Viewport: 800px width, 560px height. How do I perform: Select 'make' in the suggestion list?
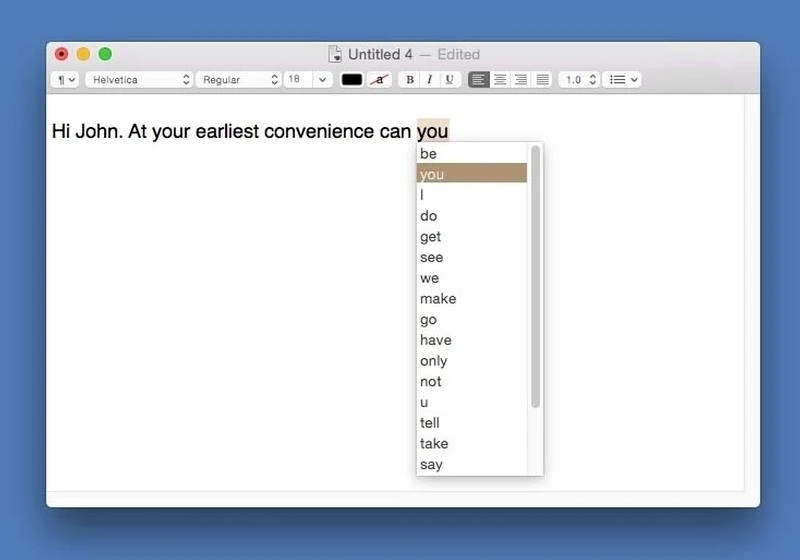[x=438, y=299]
